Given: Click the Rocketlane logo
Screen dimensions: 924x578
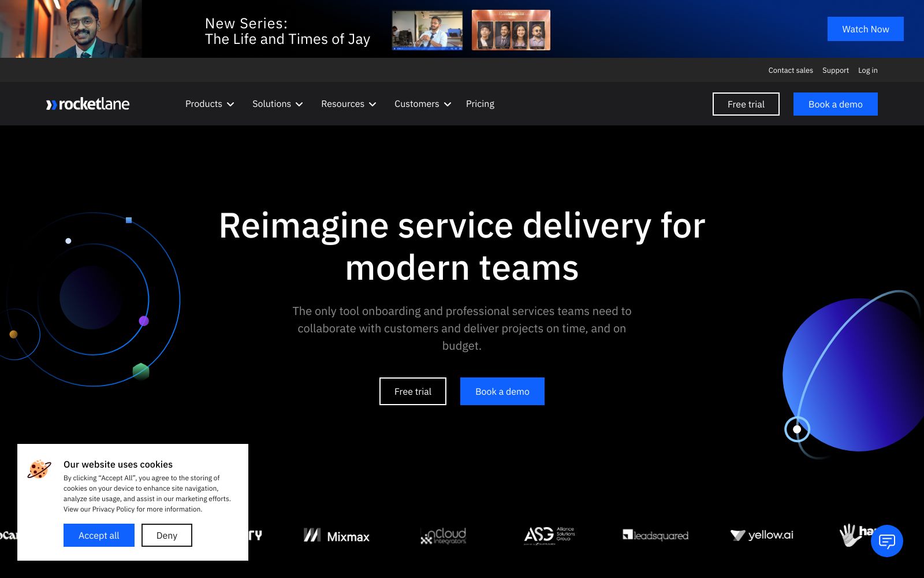Looking at the screenshot, I should pos(88,104).
